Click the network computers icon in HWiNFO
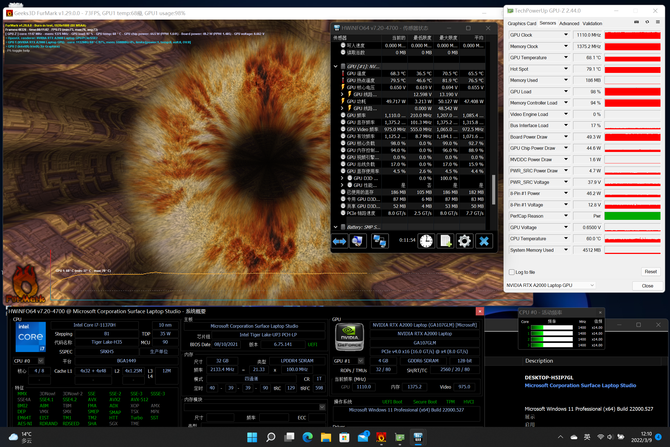The width and height of the screenshot is (670, 447). [379, 241]
